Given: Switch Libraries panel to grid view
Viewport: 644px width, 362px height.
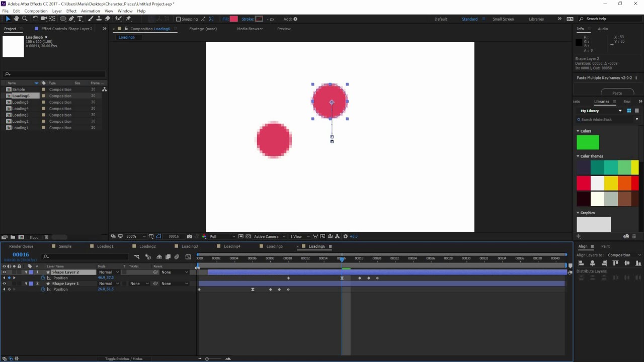Looking at the screenshot, I should (629, 111).
